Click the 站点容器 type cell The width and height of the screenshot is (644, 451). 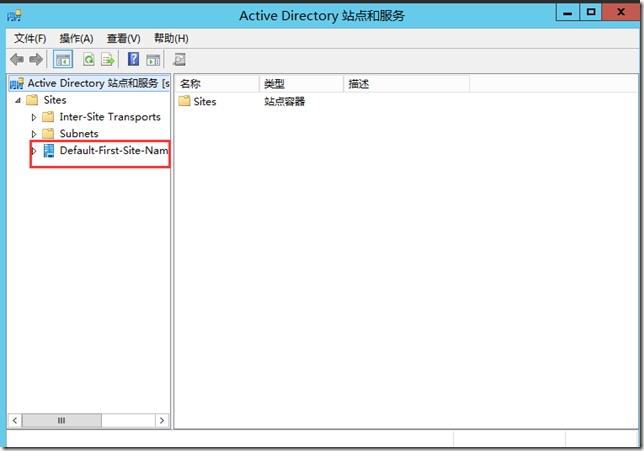285,101
